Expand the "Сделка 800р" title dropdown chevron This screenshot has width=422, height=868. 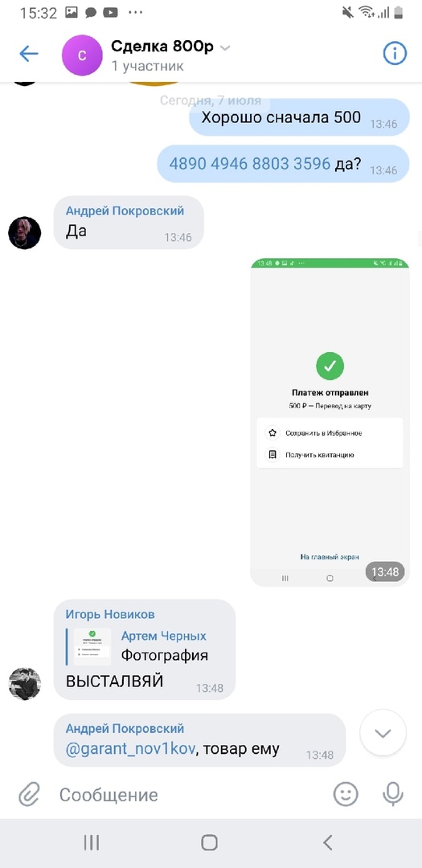point(224,48)
